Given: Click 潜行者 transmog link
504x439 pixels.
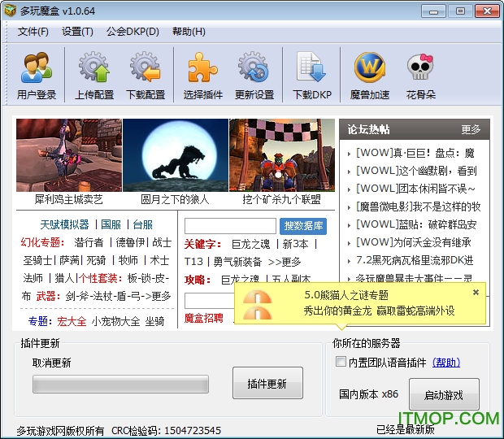Looking at the screenshot, I should tap(89, 242).
